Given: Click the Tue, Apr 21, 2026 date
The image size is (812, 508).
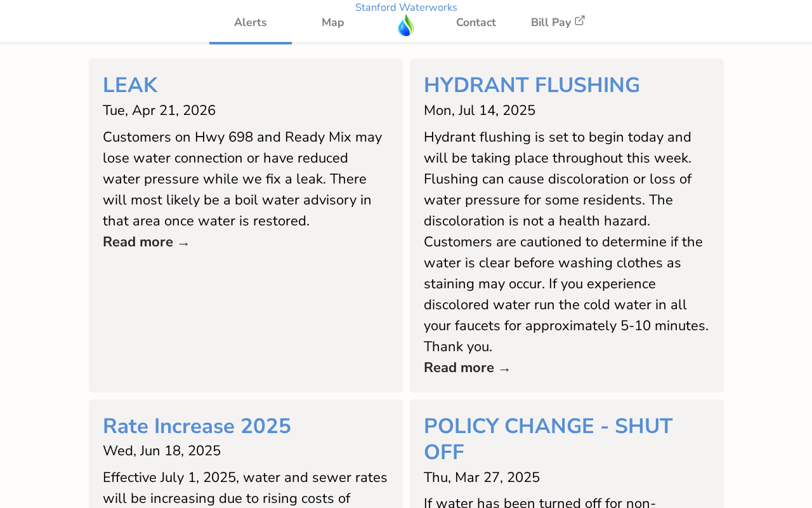Looking at the screenshot, I should (x=159, y=110).
